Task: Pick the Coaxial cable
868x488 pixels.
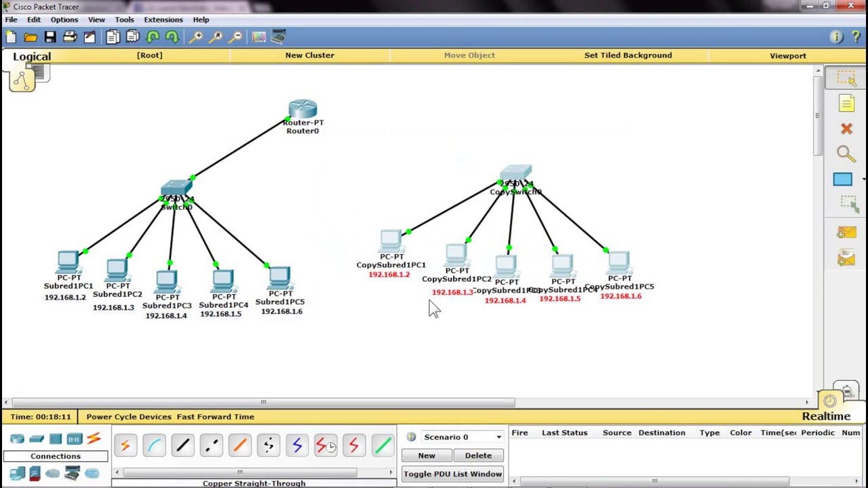Action: click(297, 445)
